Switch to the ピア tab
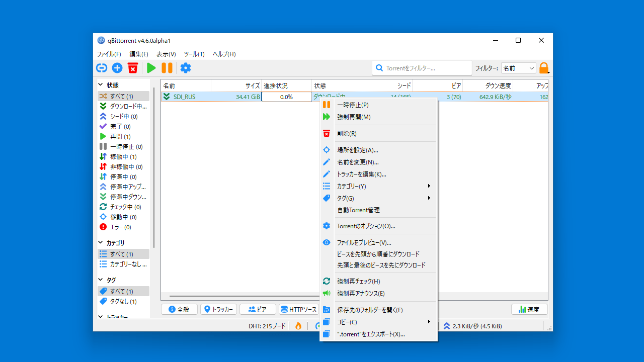 point(258,309)
